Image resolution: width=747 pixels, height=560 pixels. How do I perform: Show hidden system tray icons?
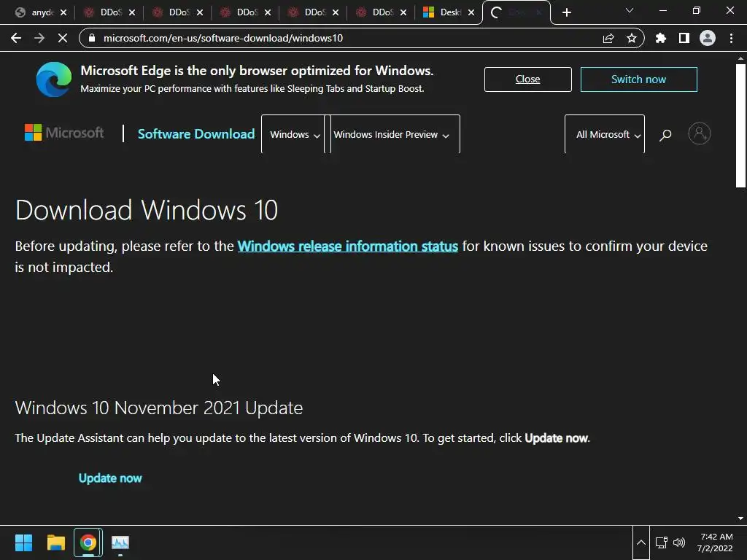pyautogui.click(x=641, y=542)
